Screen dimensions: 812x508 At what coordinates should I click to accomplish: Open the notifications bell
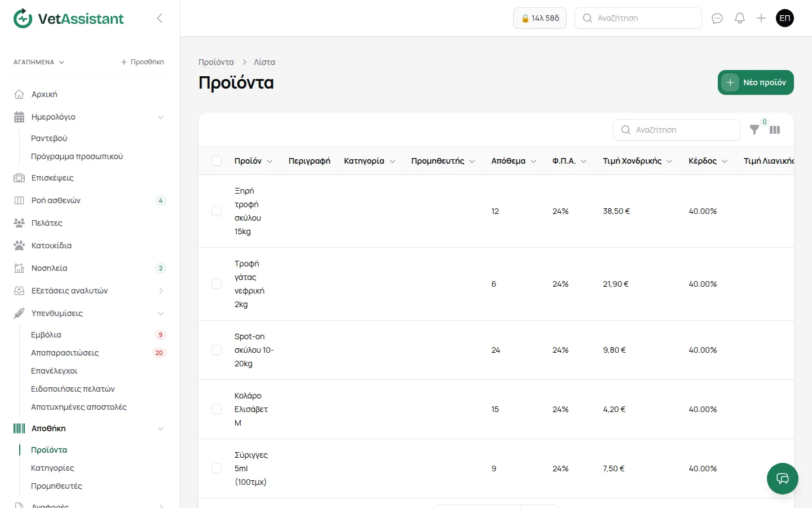coord(740,18)
